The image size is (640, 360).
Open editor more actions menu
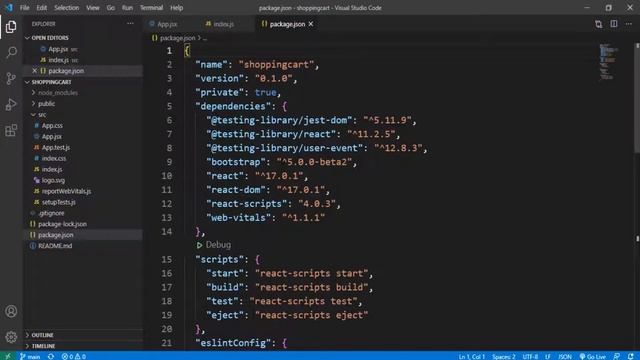point(629,24)
